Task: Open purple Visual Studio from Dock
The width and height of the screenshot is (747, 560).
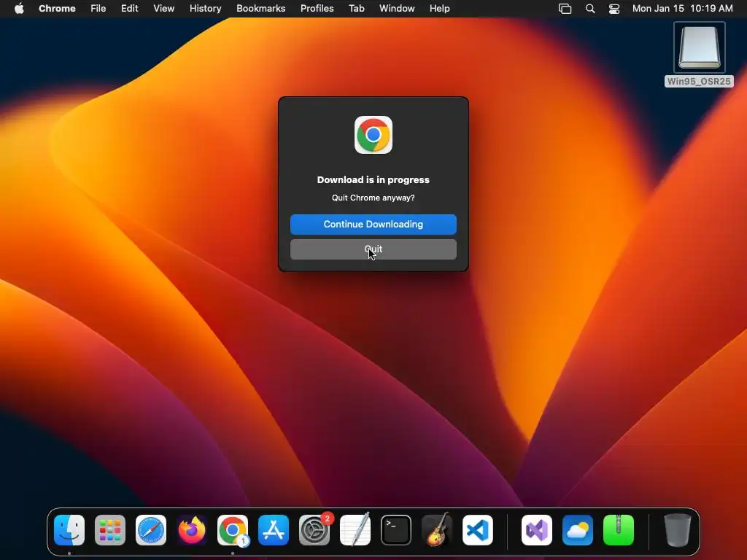Action: tap(537, 530)
